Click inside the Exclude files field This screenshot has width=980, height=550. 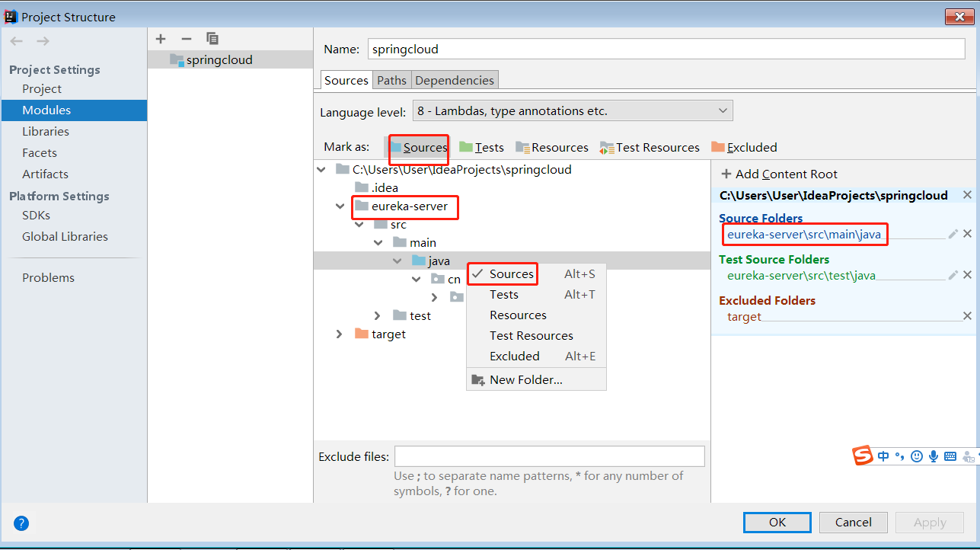(x=548, y=456)
